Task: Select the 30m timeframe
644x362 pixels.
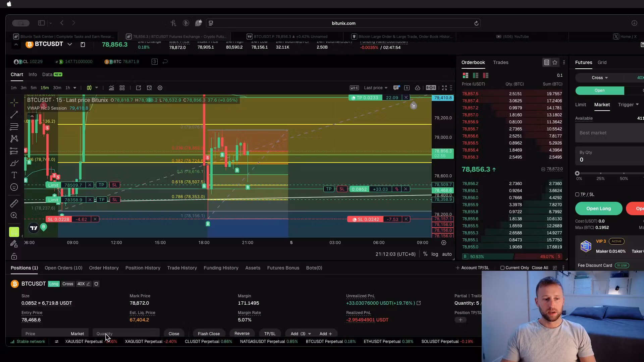Action: point(57,88)
